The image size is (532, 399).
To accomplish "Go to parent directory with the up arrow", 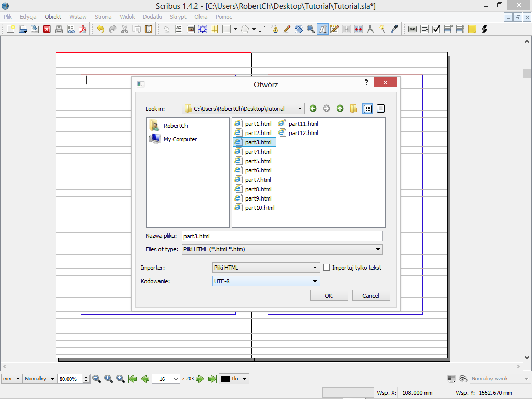I will (x=340, y=109).
